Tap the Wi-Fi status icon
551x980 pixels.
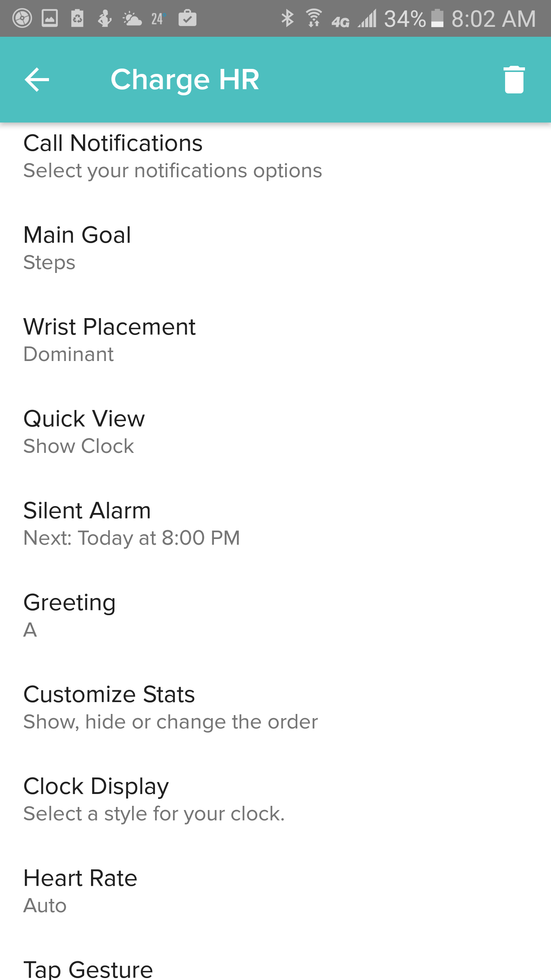point(314,18)
